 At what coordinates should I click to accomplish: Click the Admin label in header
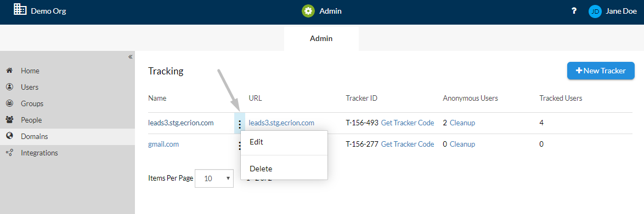pos(331,11)
